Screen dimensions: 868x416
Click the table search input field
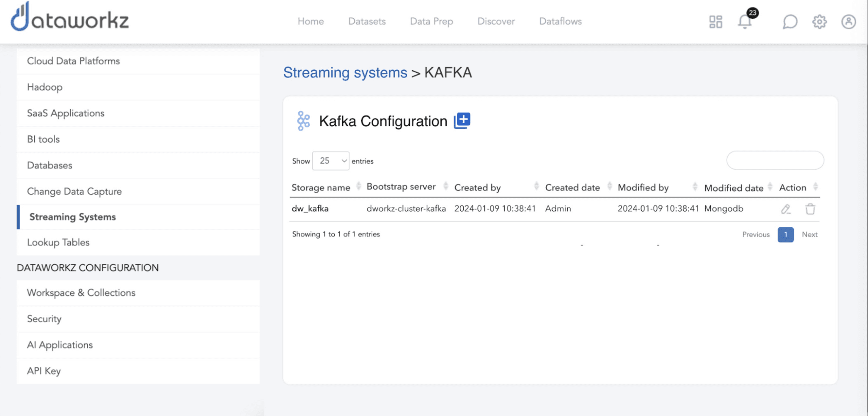pyautogui.click(x=775, y=161)
